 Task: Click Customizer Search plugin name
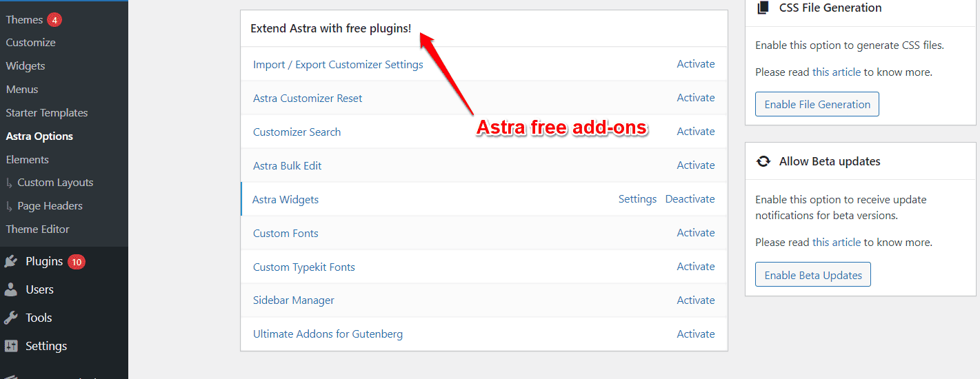pos(297,132)
